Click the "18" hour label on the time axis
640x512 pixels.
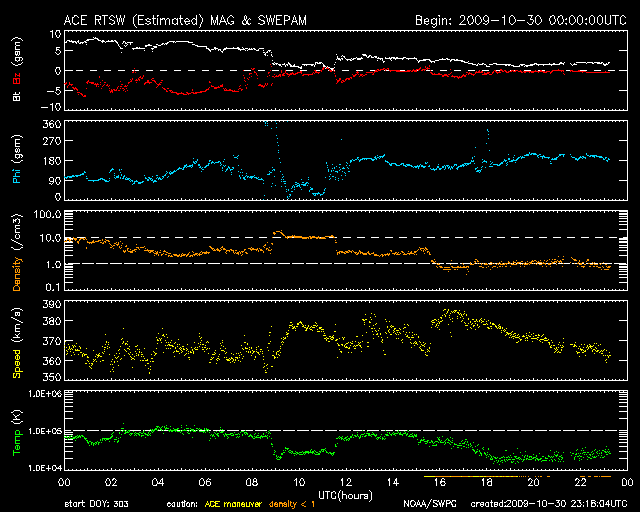coord(487,483)
